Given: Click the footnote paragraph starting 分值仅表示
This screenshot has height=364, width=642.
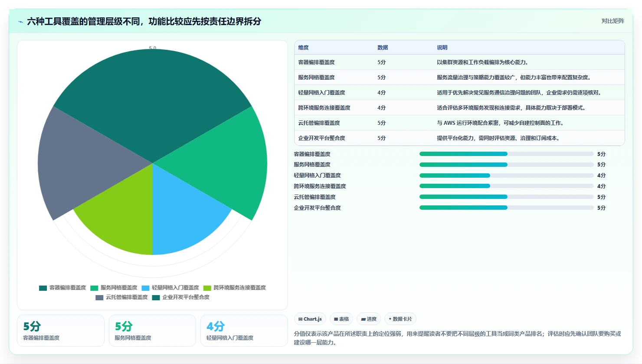Looking at the screenshot, I should [458, 338].
